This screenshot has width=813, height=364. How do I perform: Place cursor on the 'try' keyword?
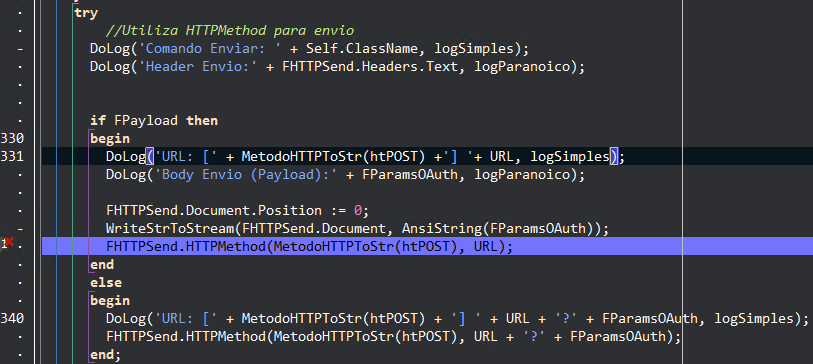pos(86,13)
